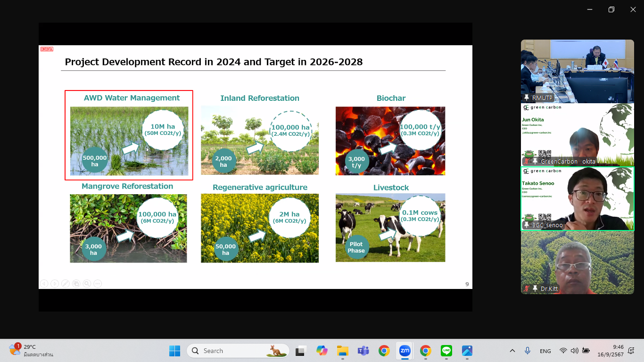Click the next slide arrow in slideshow controls
This screenshot has width=644, height=362.
point(55,283)
